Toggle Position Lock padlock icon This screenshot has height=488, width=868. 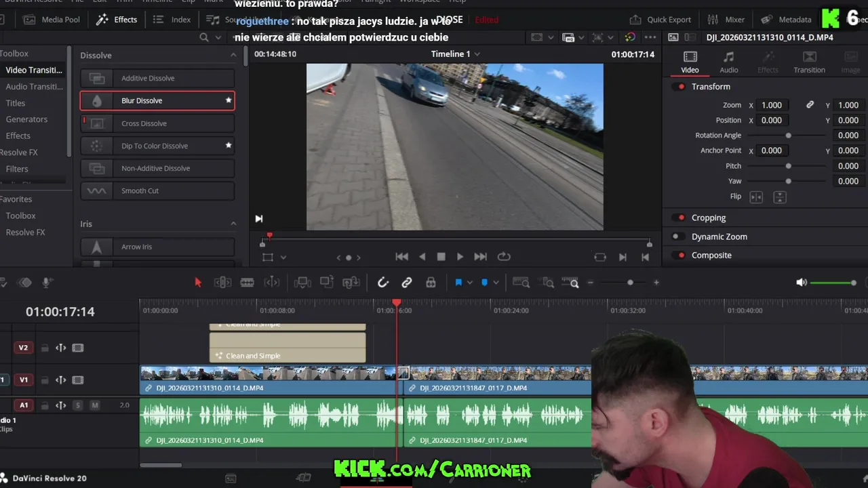point(431,283)
